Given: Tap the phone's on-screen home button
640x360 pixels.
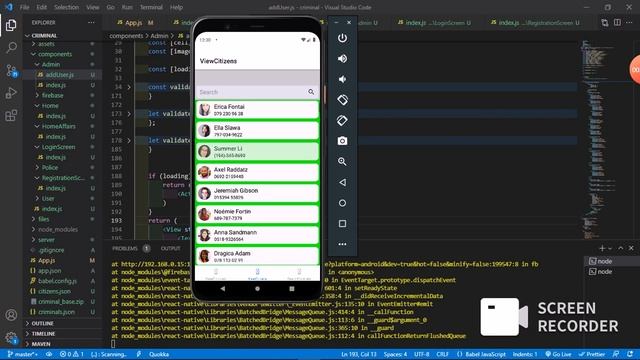Looking at the screenshot, I should [x=257, y=289].
